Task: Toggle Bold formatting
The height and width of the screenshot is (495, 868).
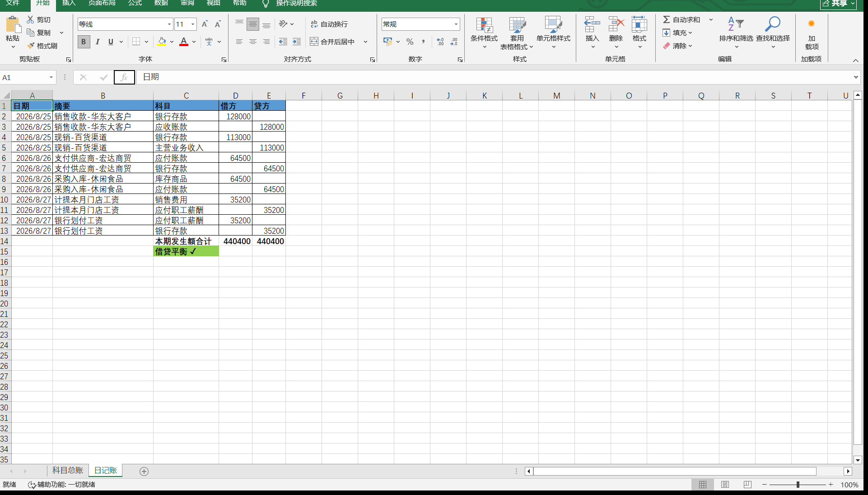Action: click(84, 42)
